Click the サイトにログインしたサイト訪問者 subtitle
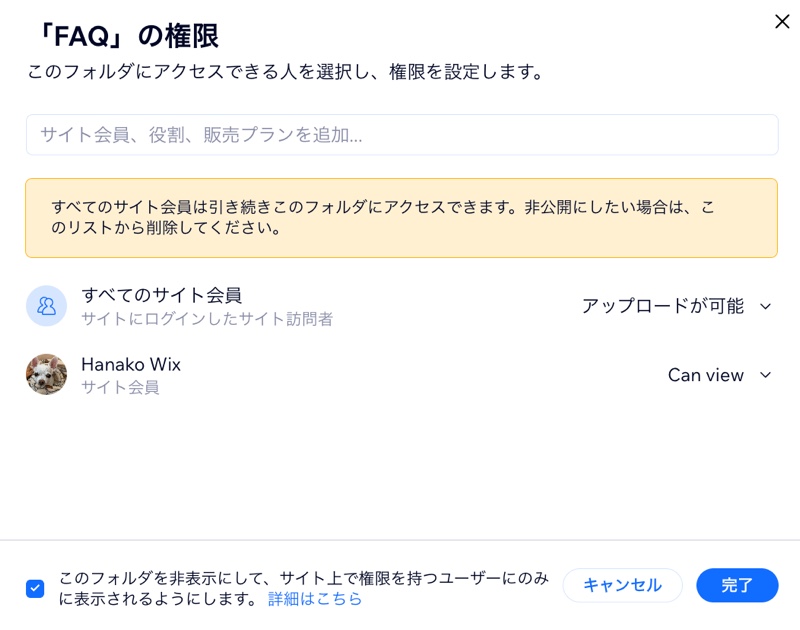This screenshot has height=630, width=800. pos(207,319)
